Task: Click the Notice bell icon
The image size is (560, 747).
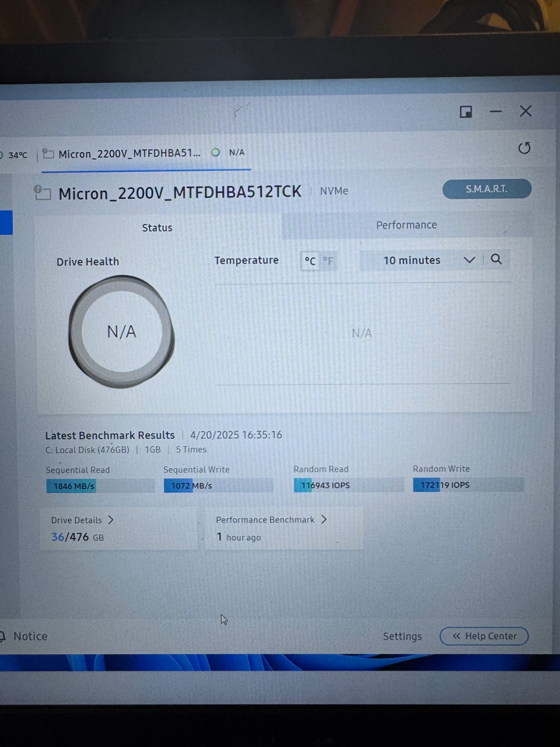Action: [2, 636]
